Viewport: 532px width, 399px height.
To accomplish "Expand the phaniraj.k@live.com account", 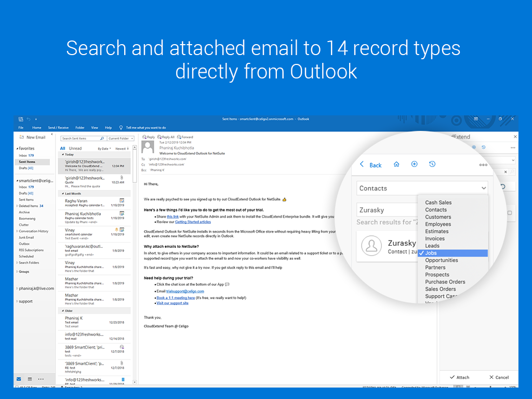I will click(x=17, y=288).
